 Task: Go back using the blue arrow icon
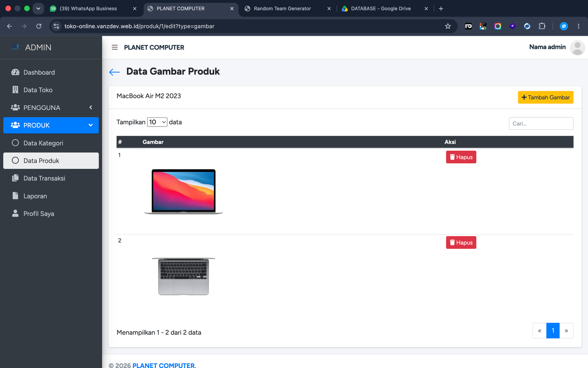115,72
